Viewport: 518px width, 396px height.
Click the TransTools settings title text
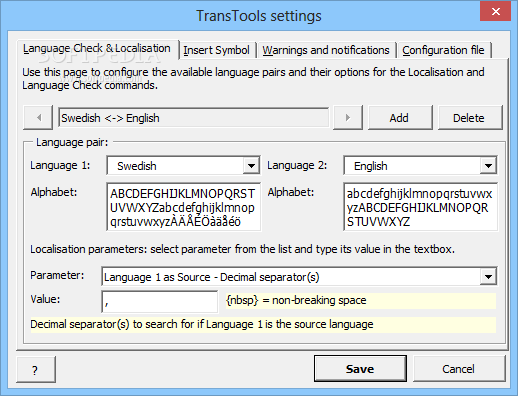(x=259, y=16)
